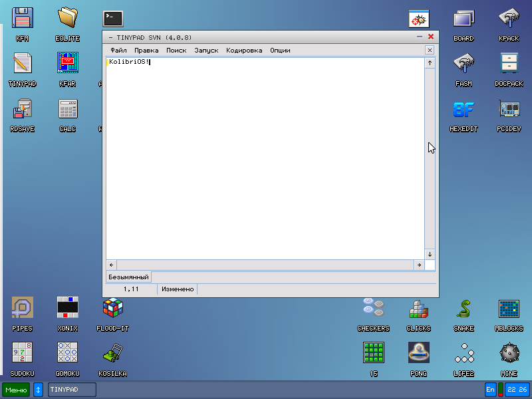Screen dimensions: 532x399
Task: Click the vertical scrollbar down arrow
Action: click(430, 254)
